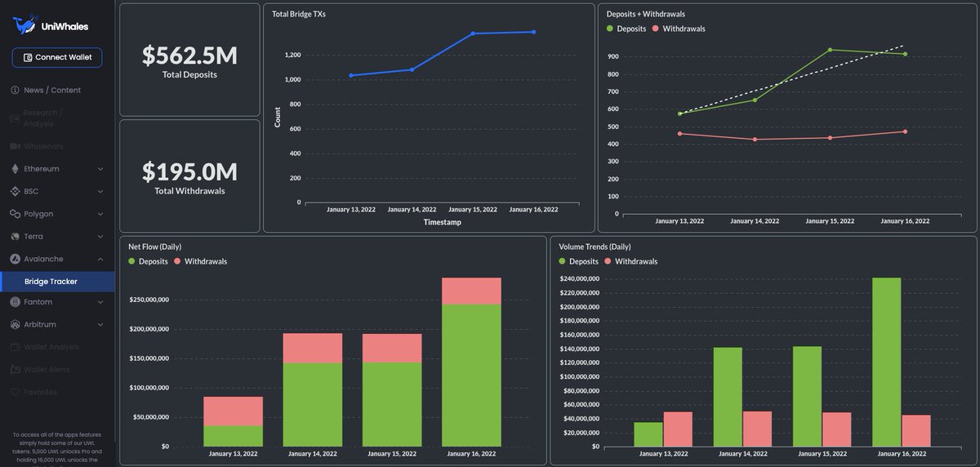This screenshot has width=980, height=467.
Task: Toggle Deposits series in Net Flow legend
Action: point(149,261)
